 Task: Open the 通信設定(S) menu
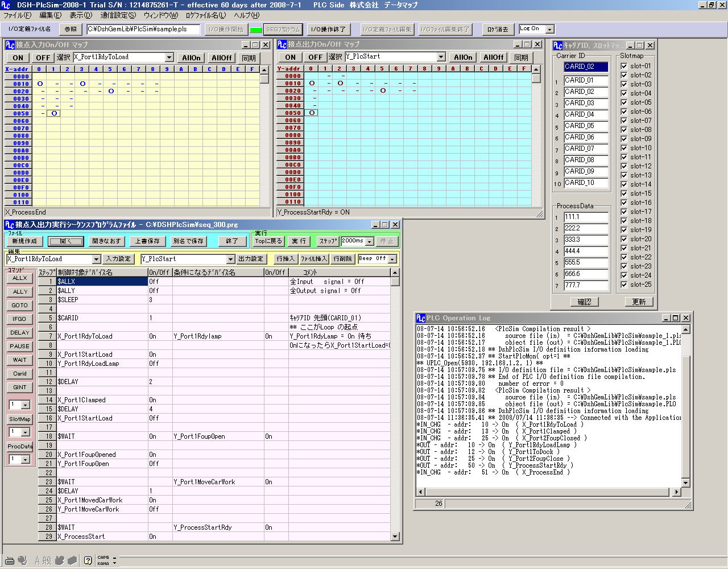118,15
